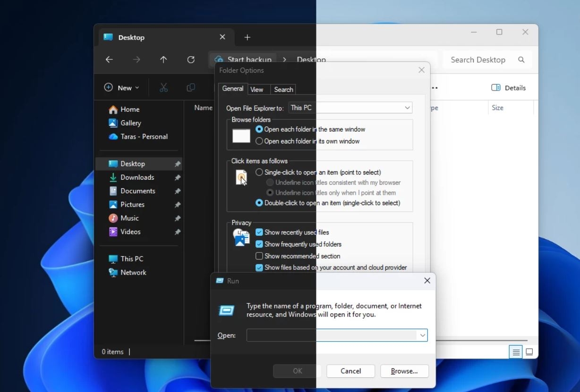
Task: Click the pin icon beside Videos
Action: [177, 232]
